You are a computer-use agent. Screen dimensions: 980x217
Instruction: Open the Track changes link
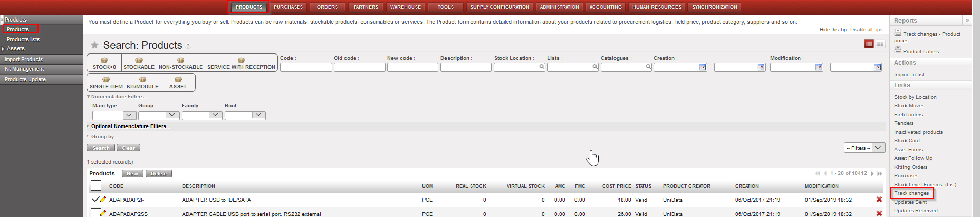[x=911, y=193]
